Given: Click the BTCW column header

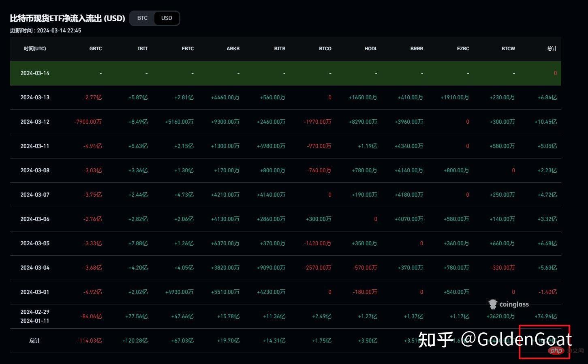Looking at the screenshot, I should pos(508,49).
